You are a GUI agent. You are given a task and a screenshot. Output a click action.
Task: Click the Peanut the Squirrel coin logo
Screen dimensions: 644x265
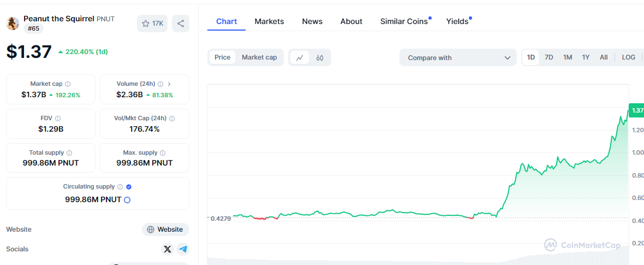13,23
